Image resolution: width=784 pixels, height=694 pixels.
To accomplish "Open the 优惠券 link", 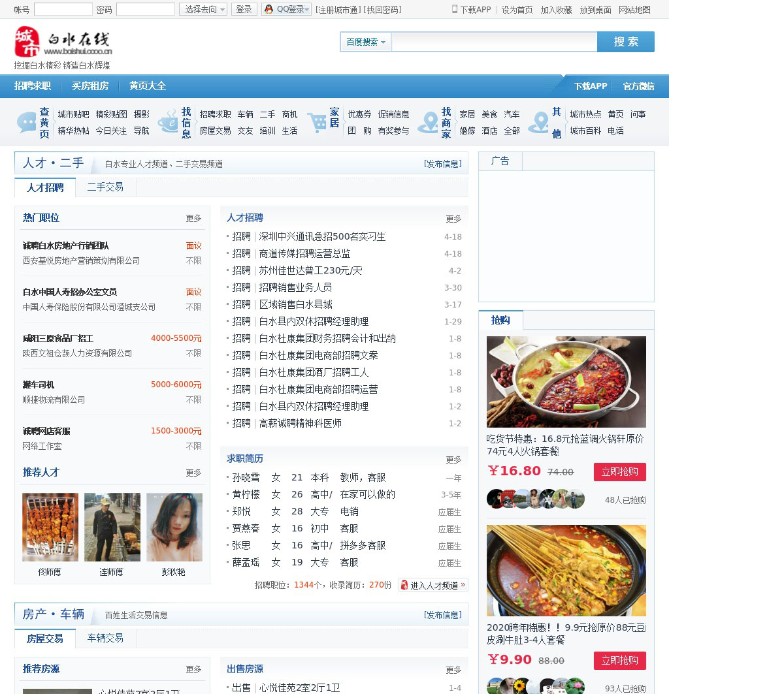I will [x=359, y=114].
